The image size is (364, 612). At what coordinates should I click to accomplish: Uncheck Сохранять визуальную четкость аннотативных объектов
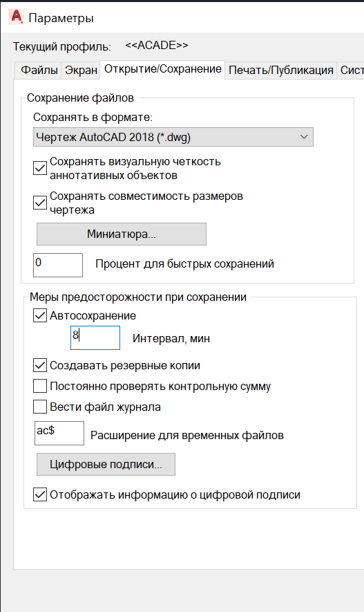click(40, 168)
